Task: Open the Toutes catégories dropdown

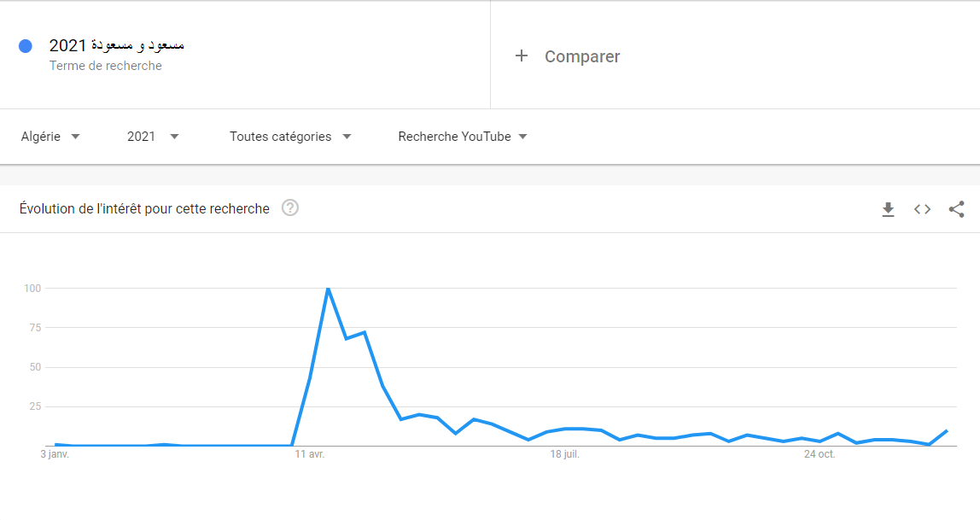Action: tap(290, 137)
